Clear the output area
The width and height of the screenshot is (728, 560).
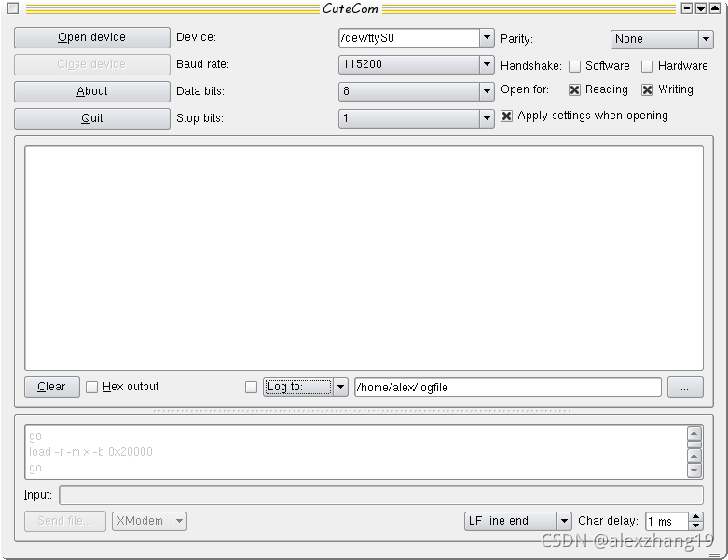pyautogui.click(x=52, y=387)
